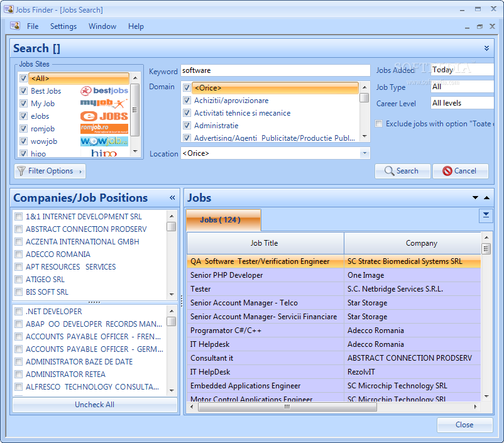Select the Senior PHP Developer job row
504x443 pixels.
(334, 275)
